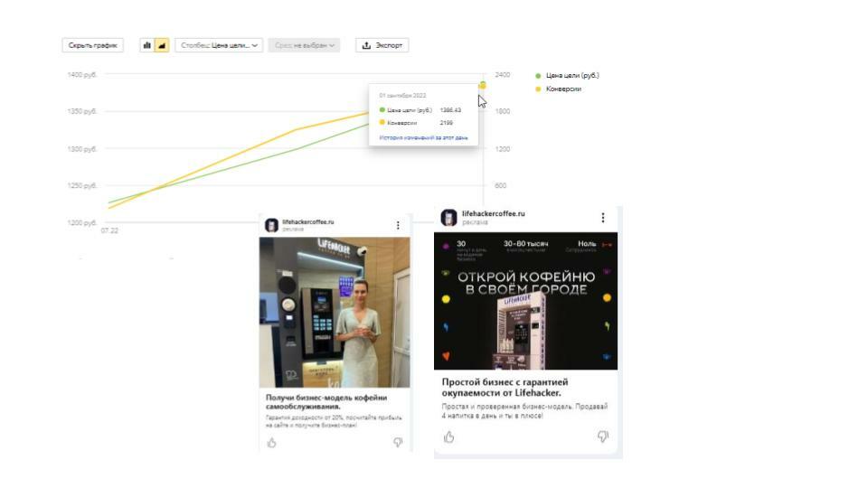Select the area chart view icon

[x=162, y=45]
